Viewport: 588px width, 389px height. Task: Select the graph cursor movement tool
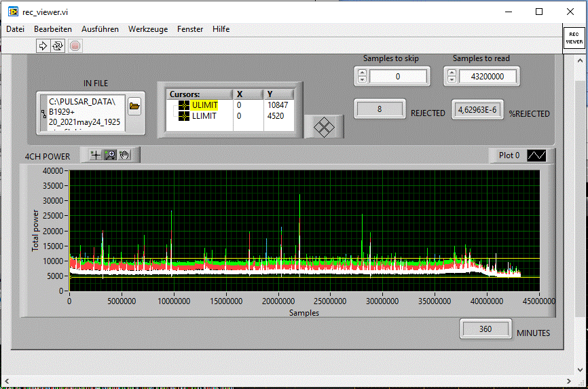(96, 155)
